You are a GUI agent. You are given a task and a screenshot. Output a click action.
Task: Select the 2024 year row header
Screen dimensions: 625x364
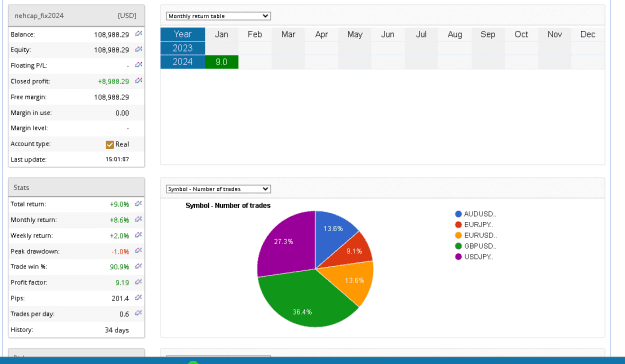pos(183,62)
